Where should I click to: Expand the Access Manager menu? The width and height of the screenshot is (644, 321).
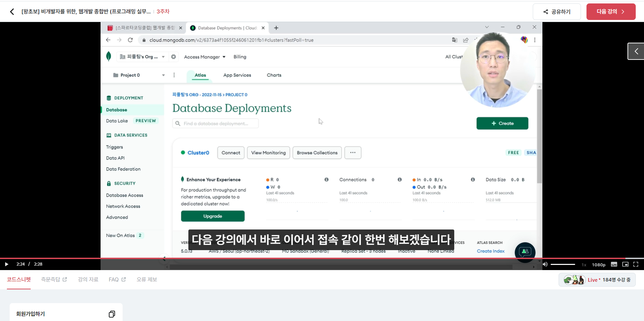coord(205,57)
